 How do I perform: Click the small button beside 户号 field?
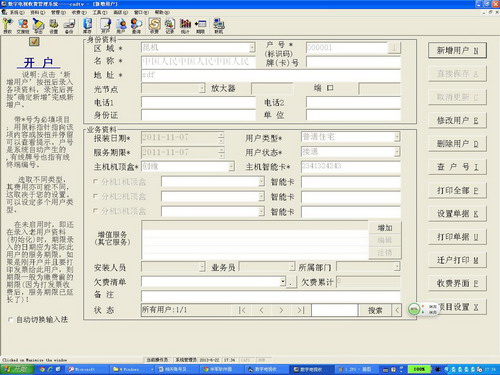point(394,47)
